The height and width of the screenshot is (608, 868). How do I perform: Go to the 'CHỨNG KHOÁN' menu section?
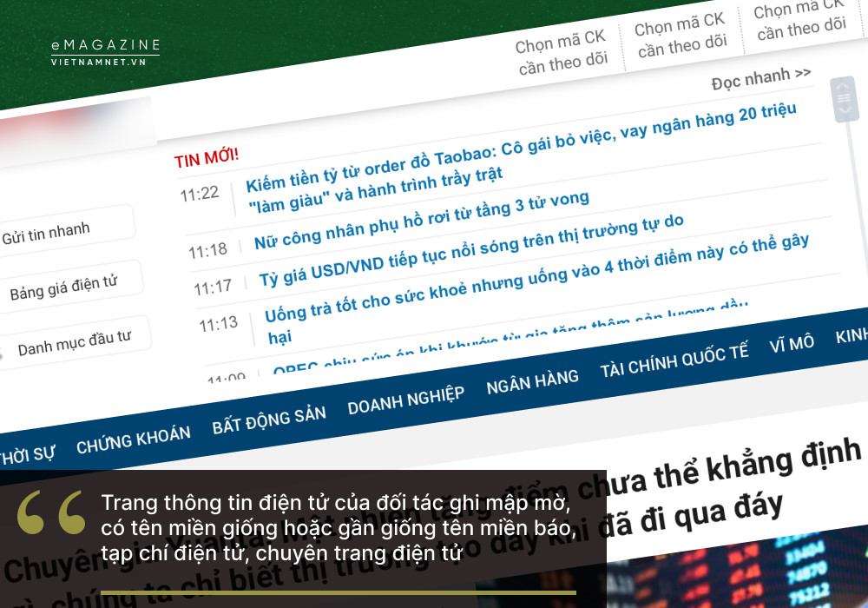[x=133, y=439]
